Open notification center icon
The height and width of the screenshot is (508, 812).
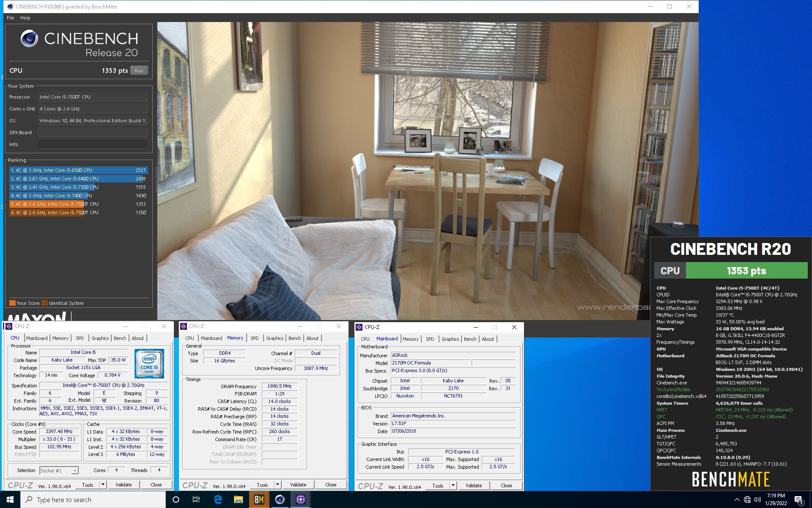coord(799,500)
